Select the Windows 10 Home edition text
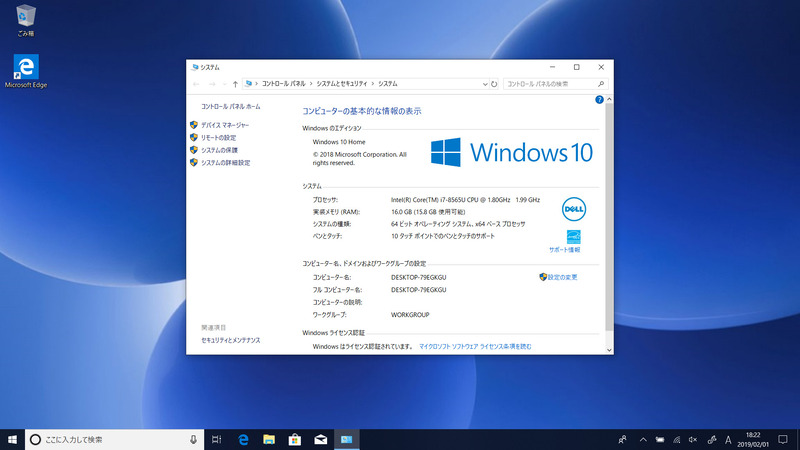Screen dimensions: 800x450 [339, 142]
